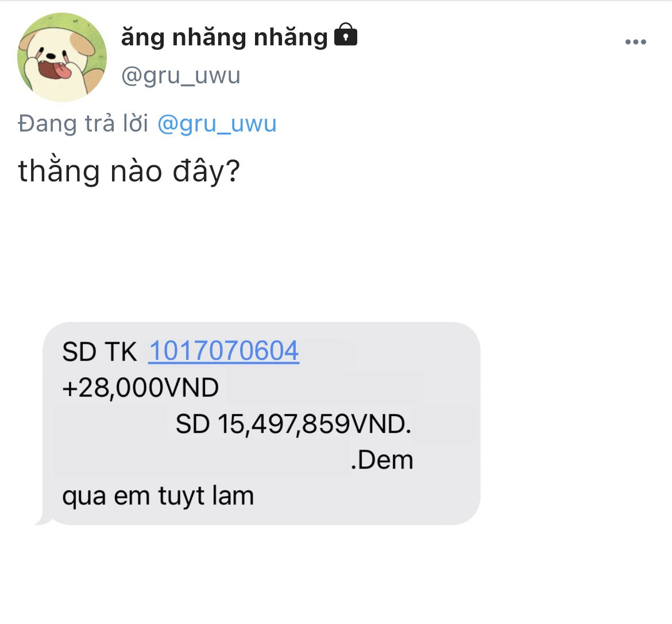This screenshot has height=624, width=672.
Task: Open the three-dot more options menu
Action: 636,42
